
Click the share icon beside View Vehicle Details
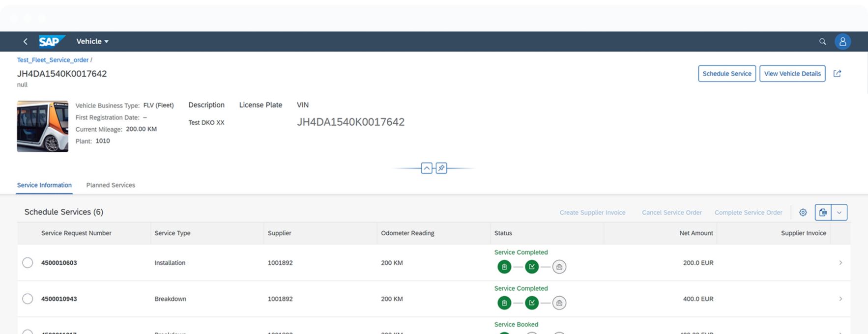pyautogui.click(x=837, y=74)
